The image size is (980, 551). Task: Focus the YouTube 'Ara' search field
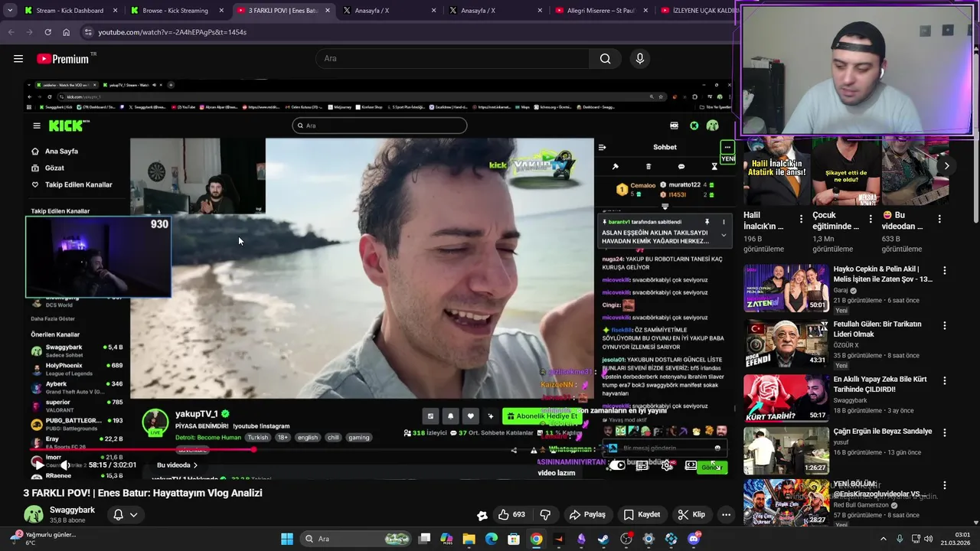click(x=452, y=59)
